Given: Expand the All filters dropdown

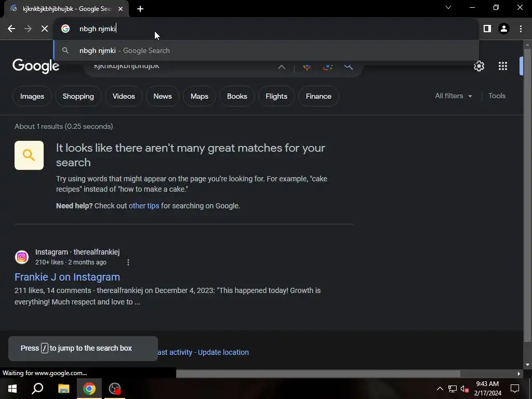Looking at the screenshot, I should pos(454,96).
